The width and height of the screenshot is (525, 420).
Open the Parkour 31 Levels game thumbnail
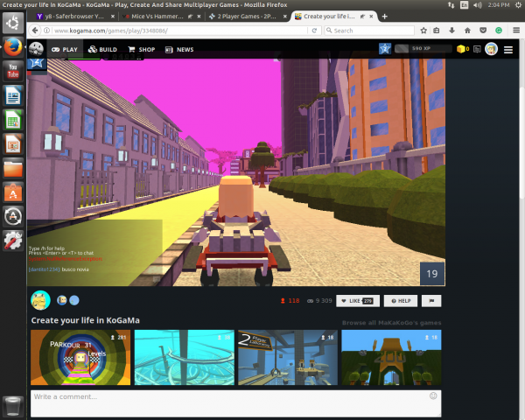point(80,357)
